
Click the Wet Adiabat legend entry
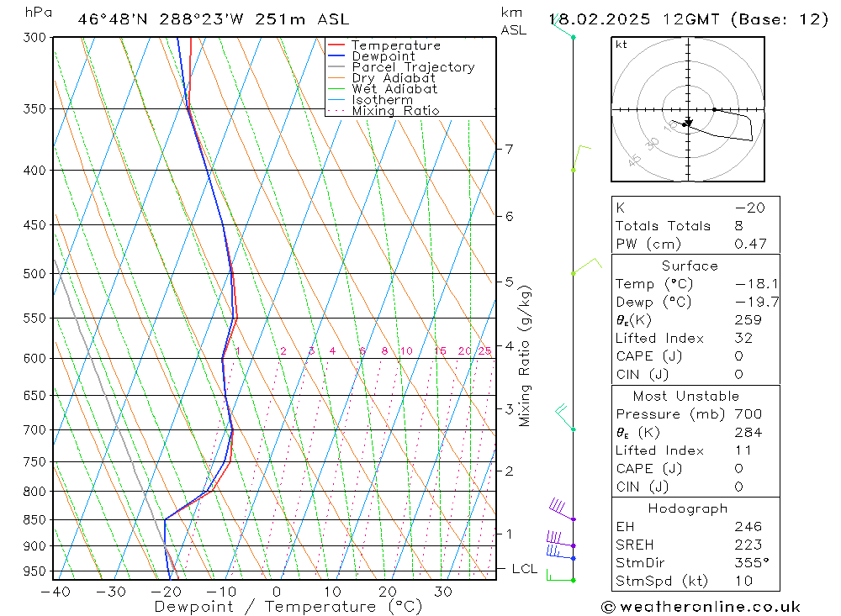(x=394, y=89)
